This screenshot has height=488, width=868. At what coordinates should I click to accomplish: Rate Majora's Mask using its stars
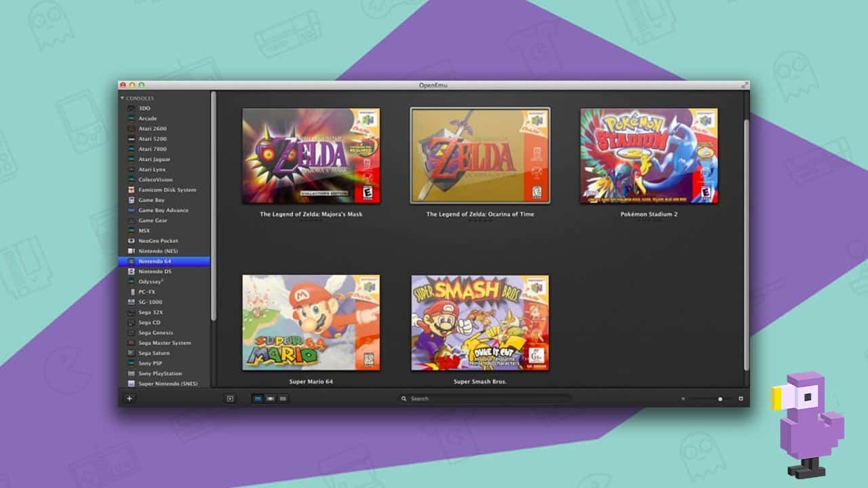(x=311, y=220)
